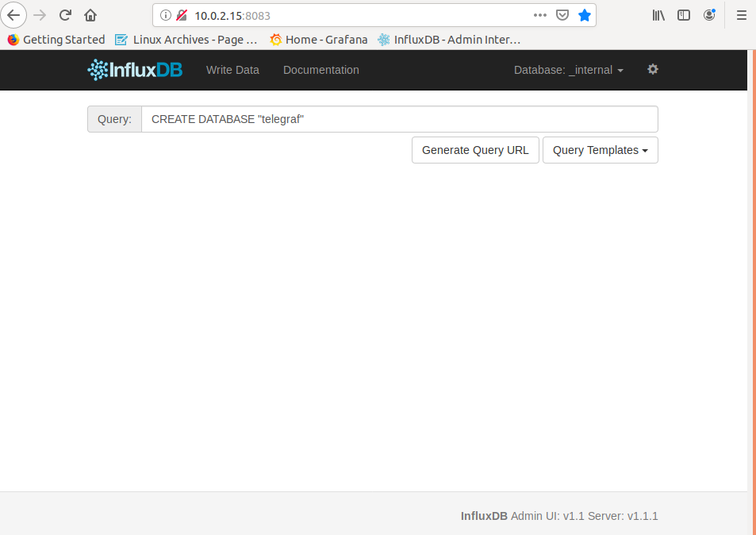Click the address bar URL 10.0.2.15:8083
Image resolution: width=756 pixels, height=535 pixels.
[232, 15]
